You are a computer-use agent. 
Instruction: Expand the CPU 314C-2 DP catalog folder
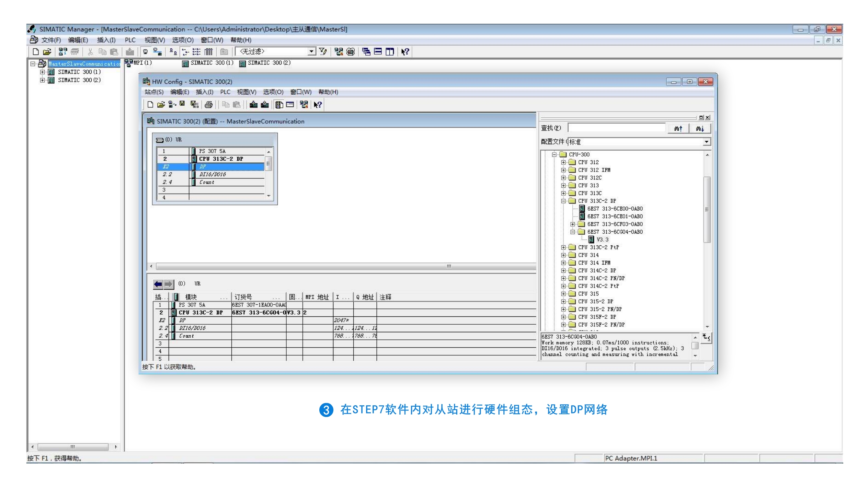pyautogui.click(x=563, y=270)
